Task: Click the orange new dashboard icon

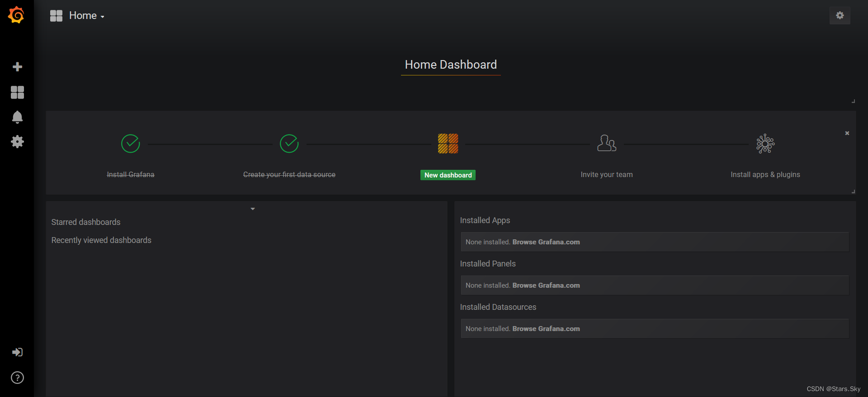Action: coord(448,144)
